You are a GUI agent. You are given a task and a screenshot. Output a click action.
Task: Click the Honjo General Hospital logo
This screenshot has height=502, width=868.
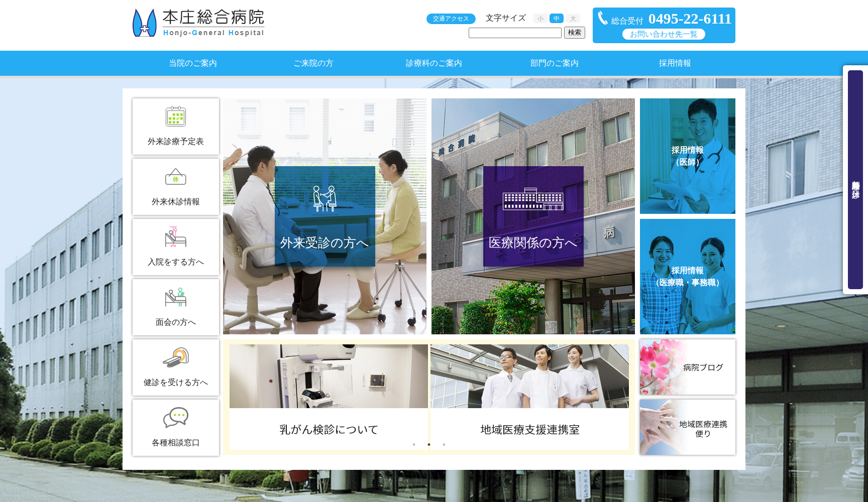198,23
